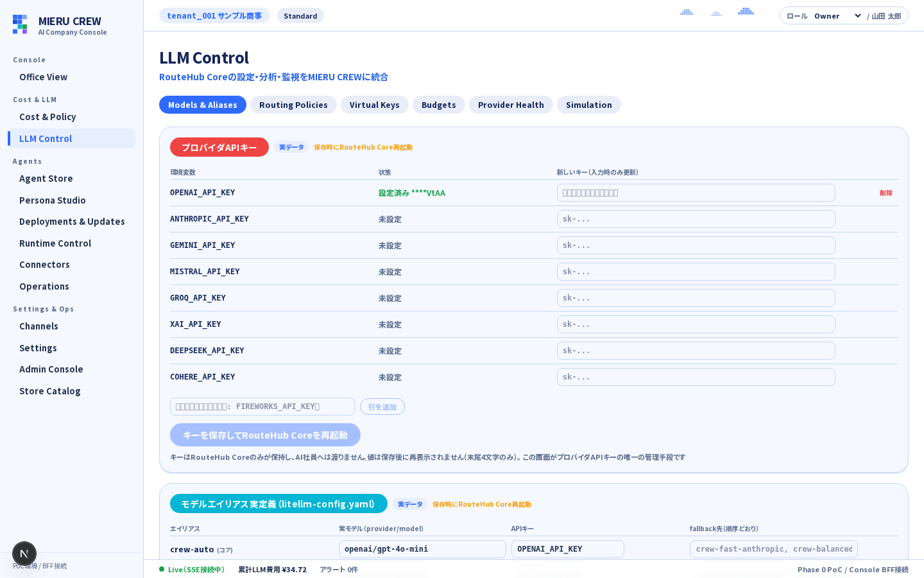Click the モデルエイリアス実定義 (litellm-config.yaml) header pill
Screen dimensions: 924x578
[278, 504]
